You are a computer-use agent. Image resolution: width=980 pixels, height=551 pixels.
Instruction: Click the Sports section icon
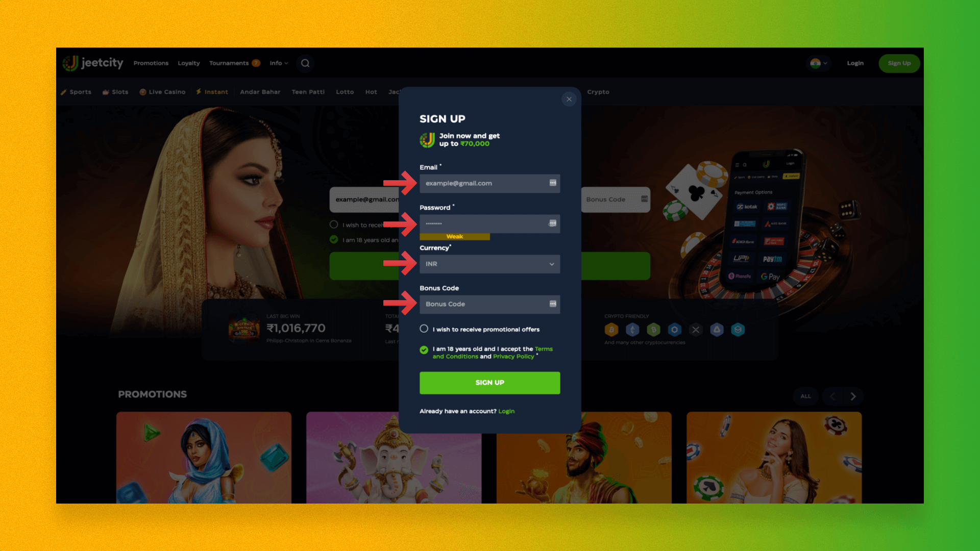tap(65, 91)
